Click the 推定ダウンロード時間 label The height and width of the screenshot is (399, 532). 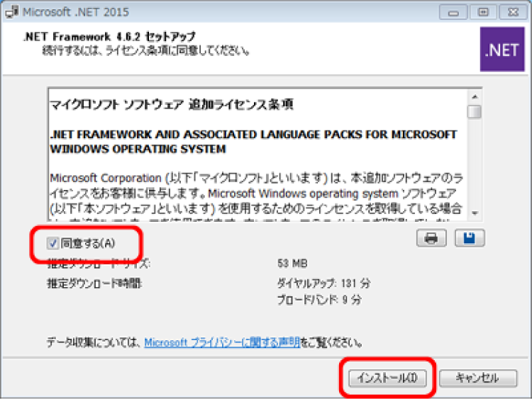94,283
